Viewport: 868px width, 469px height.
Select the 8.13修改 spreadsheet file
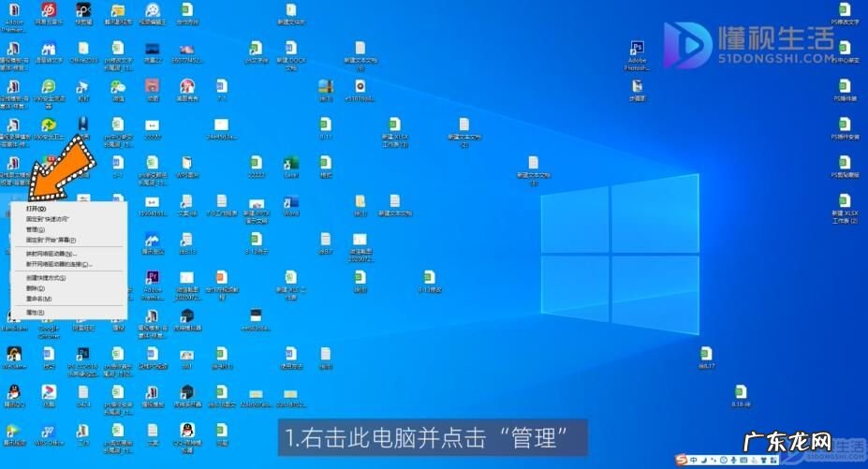click(x=429, y=277)
